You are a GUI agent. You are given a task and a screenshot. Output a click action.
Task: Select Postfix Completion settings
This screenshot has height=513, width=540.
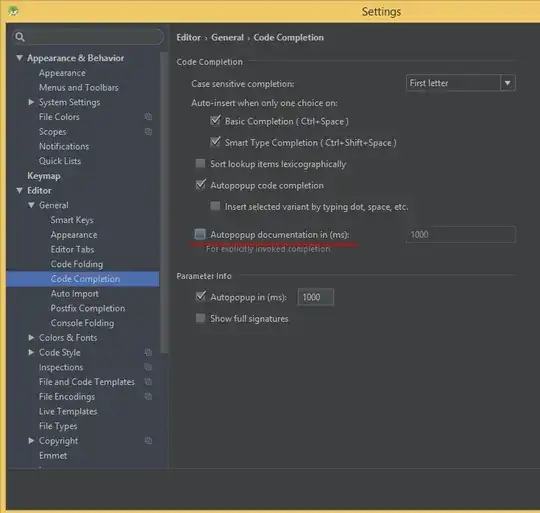tap(88, 308)
